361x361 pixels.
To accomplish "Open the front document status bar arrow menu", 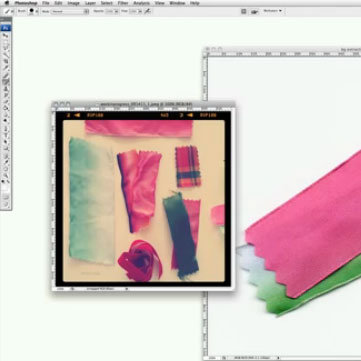I will click(127, 289).
